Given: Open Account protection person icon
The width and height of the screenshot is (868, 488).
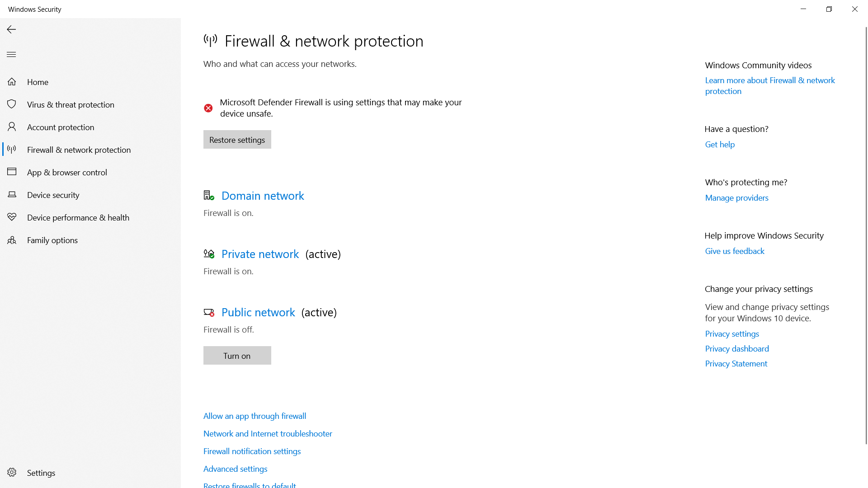Looking at the screenshot, I should 12,127.
